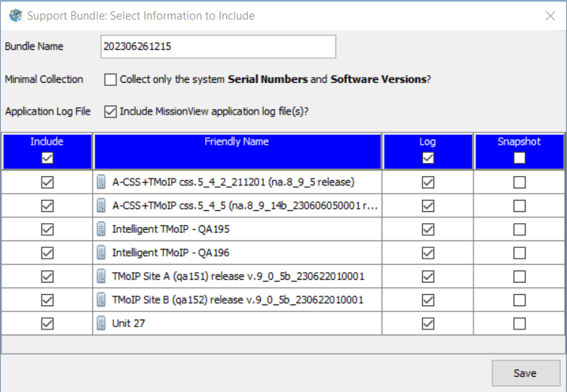The image size is (567, 392).
Task: Uncheck Include for TMoIP Site A row
Action: [48, 276]
